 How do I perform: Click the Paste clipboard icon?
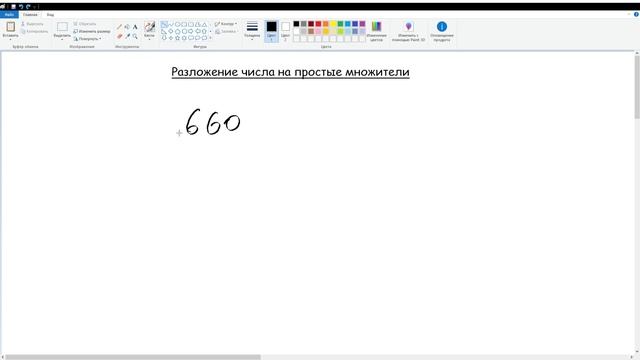[10, 27]
